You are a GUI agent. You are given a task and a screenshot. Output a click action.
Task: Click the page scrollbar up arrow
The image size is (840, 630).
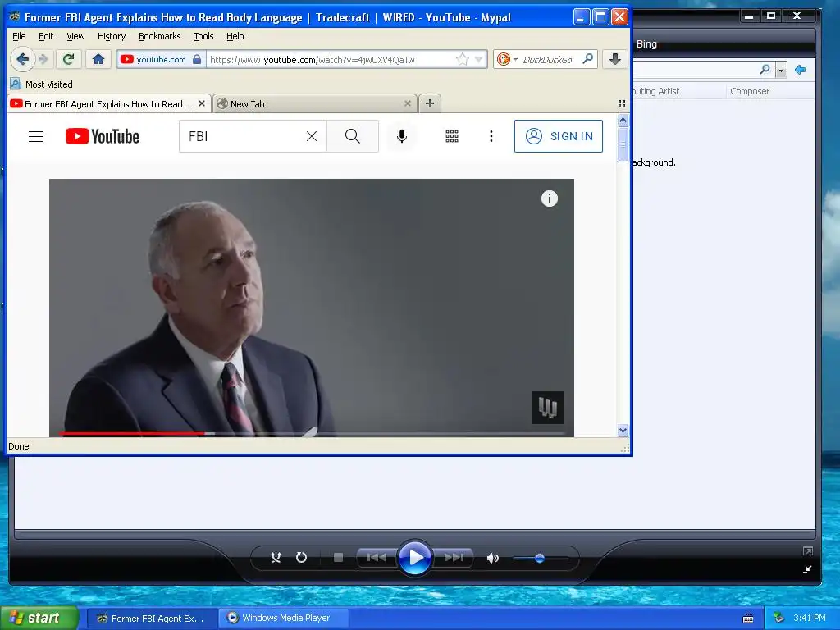click(623, 120)
